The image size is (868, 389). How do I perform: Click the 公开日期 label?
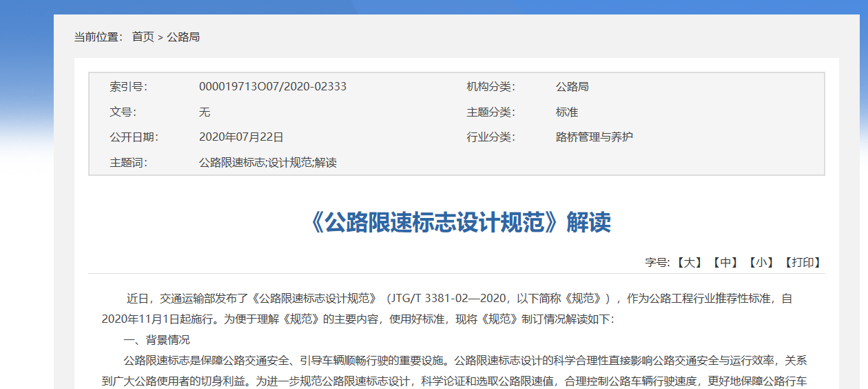click(x=134, y=137)
